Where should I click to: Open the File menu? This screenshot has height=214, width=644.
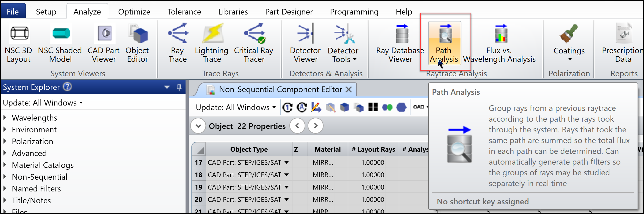pos(13,11)
